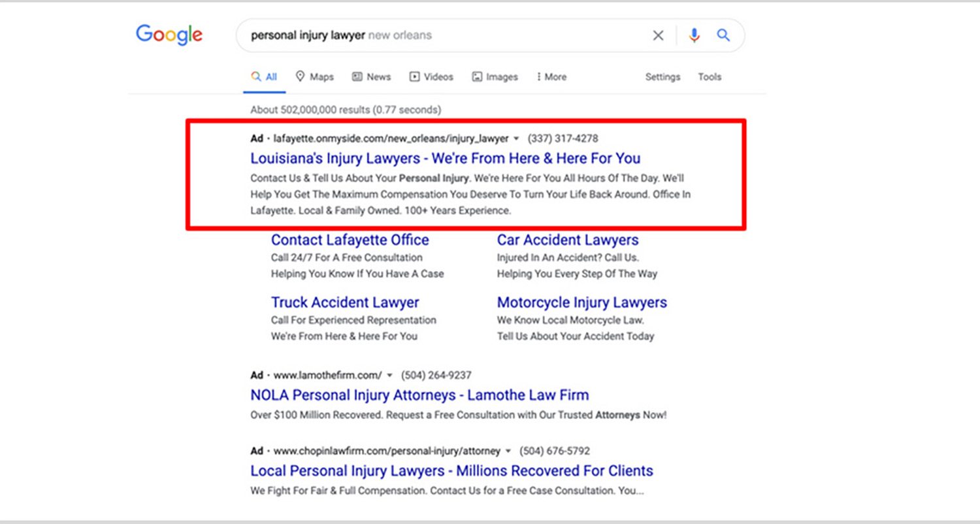The image size is (980, 524).
Task: Open search Settings
Action: pos(662,76)
